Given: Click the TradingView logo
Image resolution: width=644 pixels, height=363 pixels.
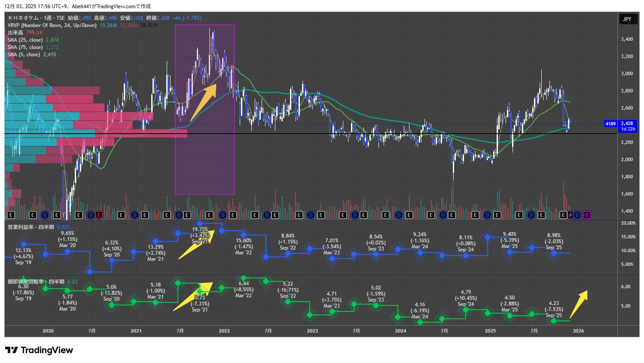Looking at the screenshot, I should (x=39, y=350).
